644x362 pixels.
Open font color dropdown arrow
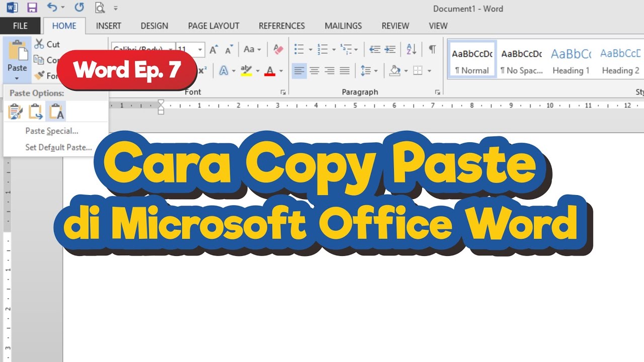point(281,71)
